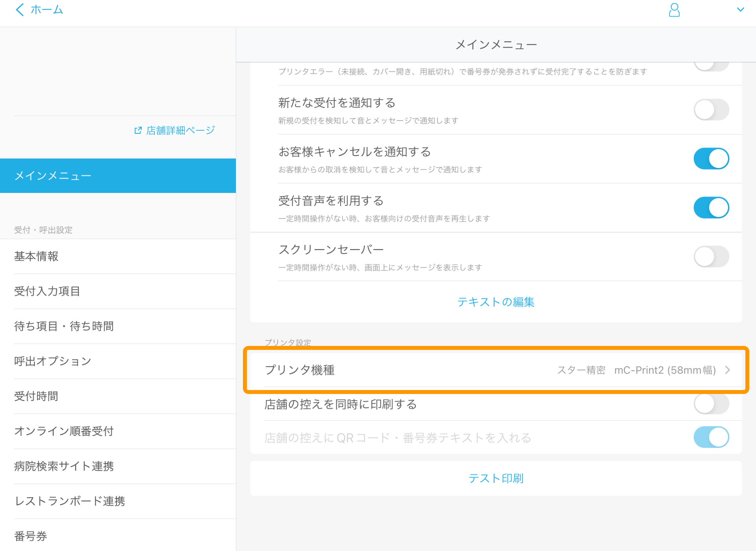Viewport: 756px width, 551px height.
Task: Click the メインメニュー page header title
Action: pyautogui.click(x=496, y=45)
